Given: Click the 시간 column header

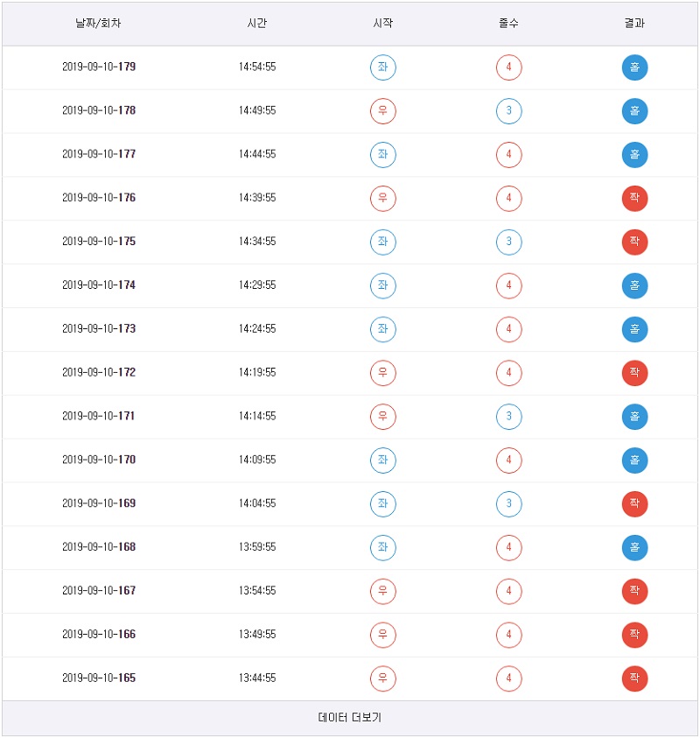Looking at the screenshot, I should click(x=257, y=24).
